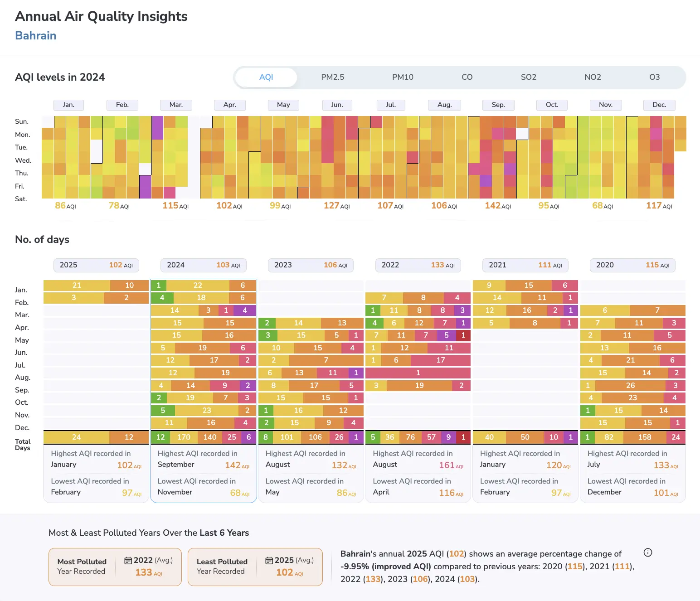This screenshot has width=700, height=601.
Task: Click the '23' segment in 2024 November row
Action: 207,410
